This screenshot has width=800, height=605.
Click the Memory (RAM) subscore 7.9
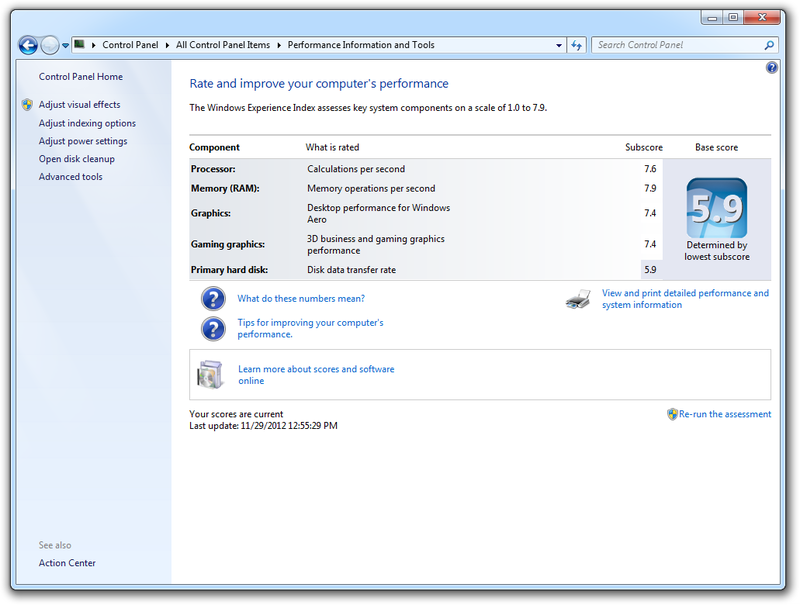pos(650,188)
